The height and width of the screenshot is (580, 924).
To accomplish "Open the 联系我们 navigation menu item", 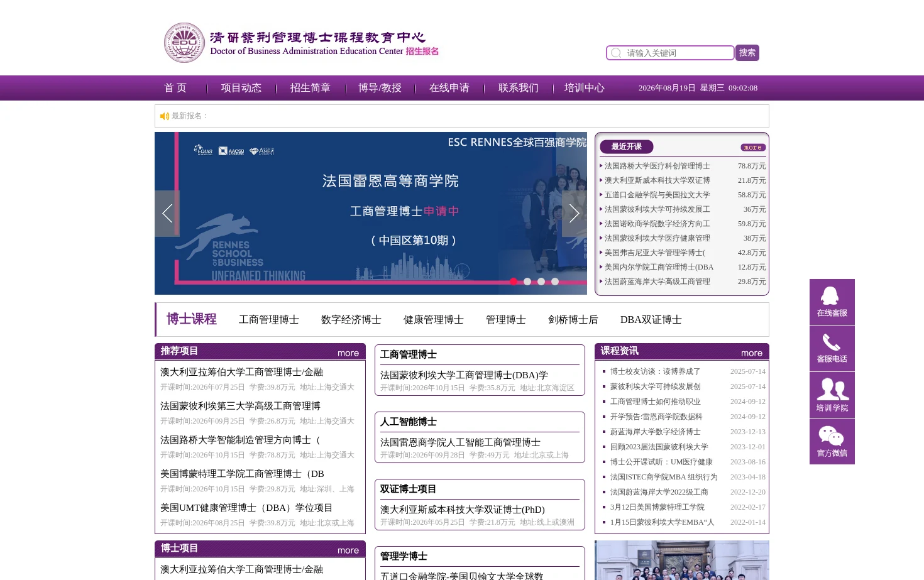I will (x=519, y=88).
